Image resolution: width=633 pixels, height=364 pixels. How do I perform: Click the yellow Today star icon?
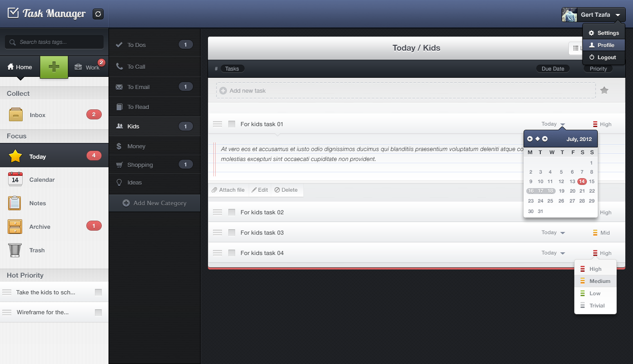(x=15, y=156)
